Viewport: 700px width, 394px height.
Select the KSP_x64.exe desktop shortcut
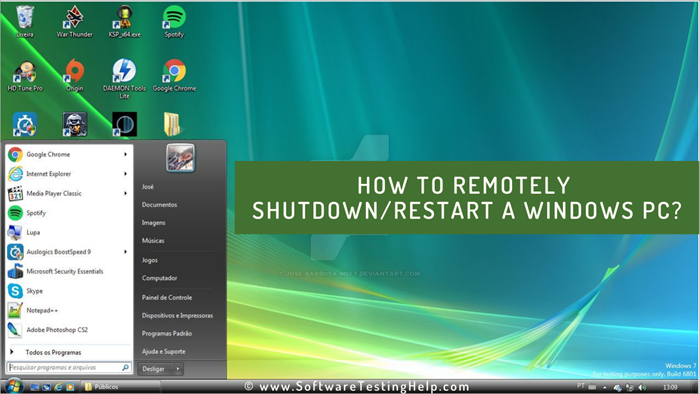125,21
